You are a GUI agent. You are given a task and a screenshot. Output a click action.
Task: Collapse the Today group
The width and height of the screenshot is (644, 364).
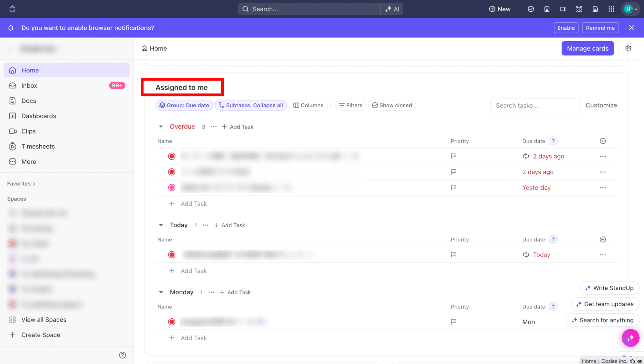161,225
